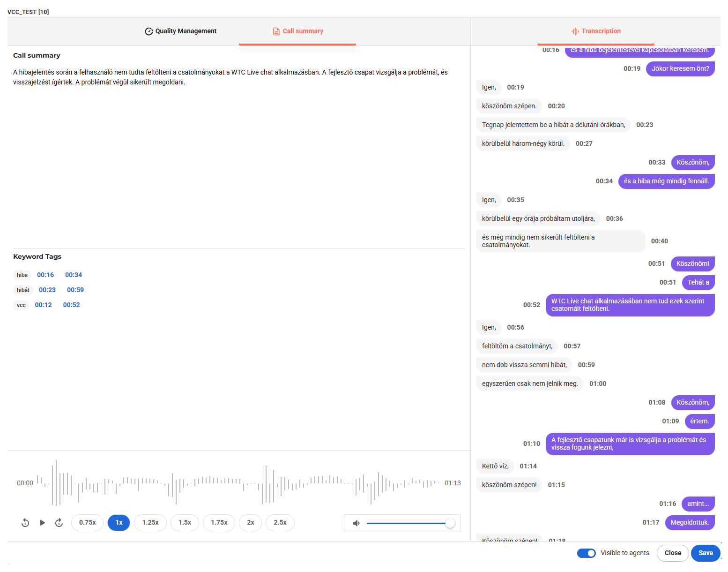Open the 00:12 vcc keyword timestamp
Screen dimensions: 728x572
click(x=44, y=305)
